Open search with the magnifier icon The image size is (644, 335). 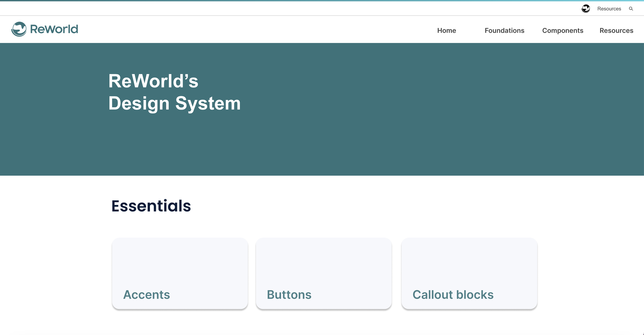631,9
